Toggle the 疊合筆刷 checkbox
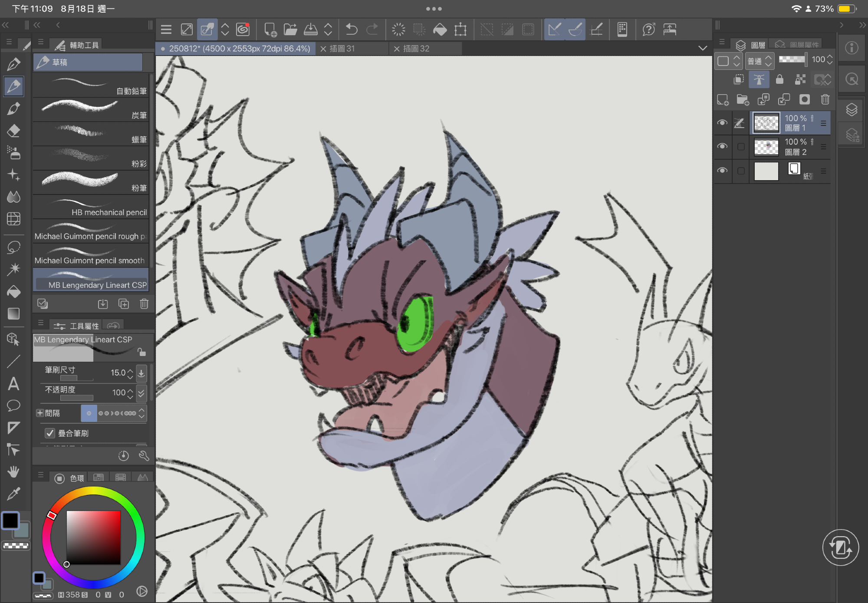Screen dimensions: 868x603 click(50, 433)
